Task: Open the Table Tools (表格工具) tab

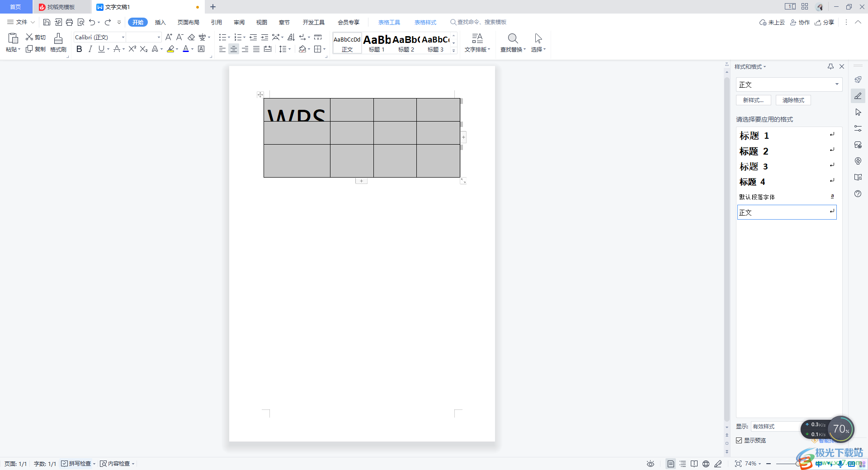Action: point(389,22)
